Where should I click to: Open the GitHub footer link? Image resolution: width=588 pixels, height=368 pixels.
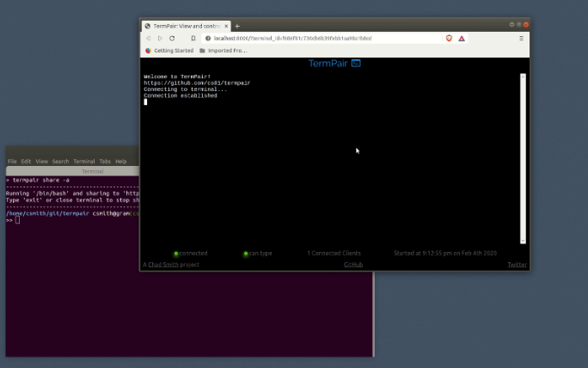[352, 265]
